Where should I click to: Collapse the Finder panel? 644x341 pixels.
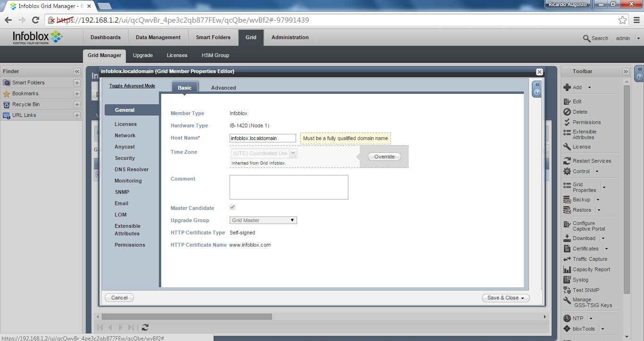pos(77,71)
